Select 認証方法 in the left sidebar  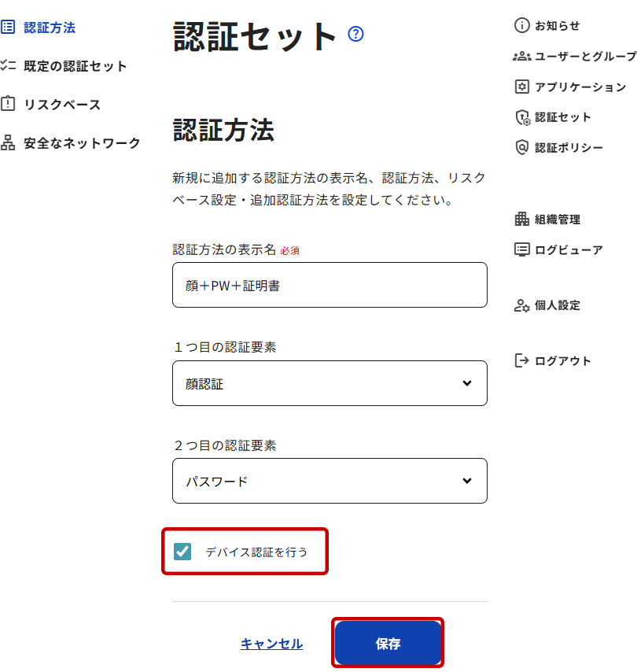(49, 28)
